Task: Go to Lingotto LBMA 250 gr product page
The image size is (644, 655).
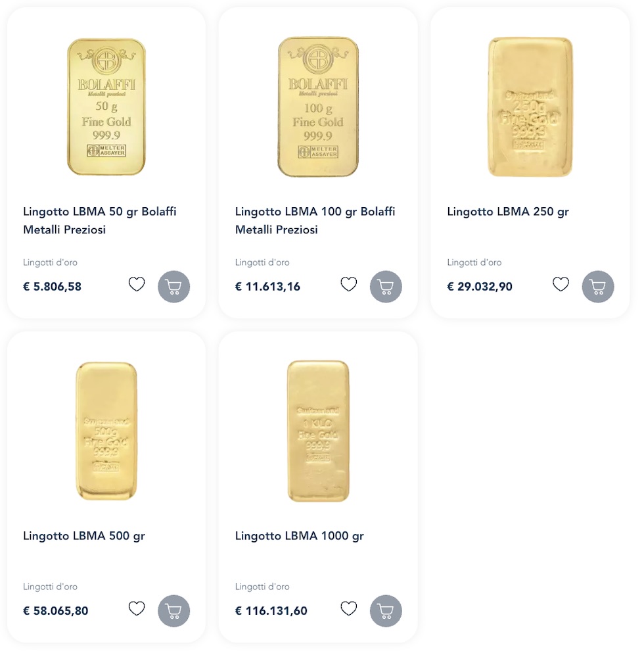Action: [x=508, y=212]
